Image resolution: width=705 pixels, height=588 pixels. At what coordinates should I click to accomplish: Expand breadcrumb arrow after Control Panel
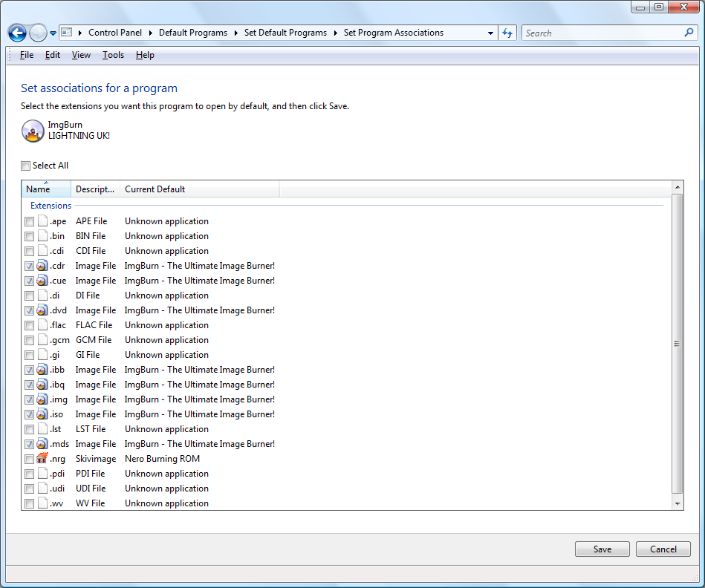(150, 33)
